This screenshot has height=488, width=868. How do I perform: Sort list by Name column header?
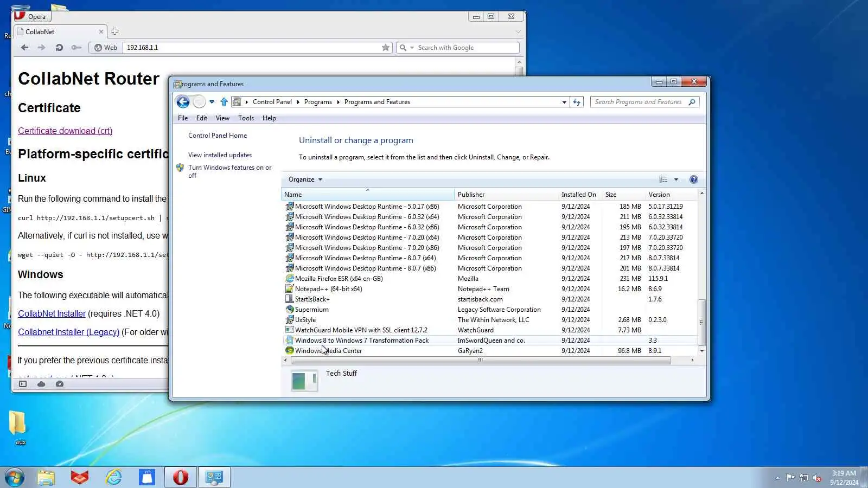(367, 195)
